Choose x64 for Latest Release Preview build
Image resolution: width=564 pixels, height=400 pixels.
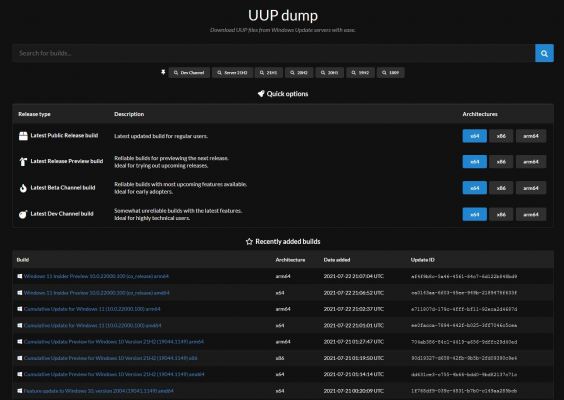tap(474, 162)
